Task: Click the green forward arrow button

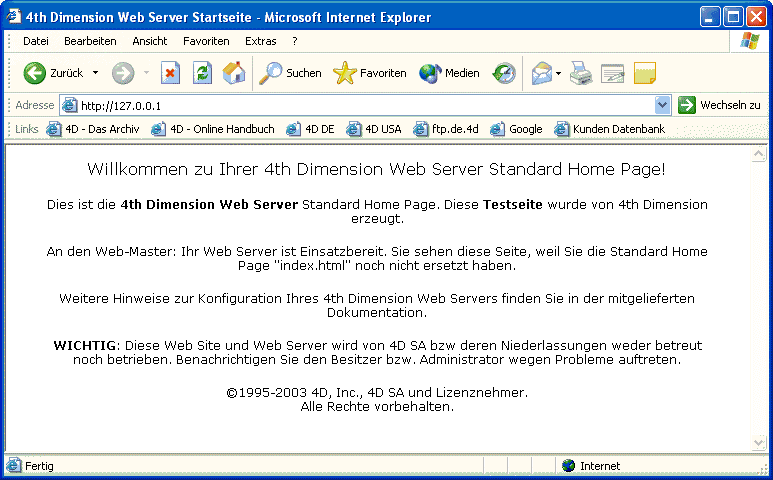Action: pyautogui.click(x=122, y=73)
